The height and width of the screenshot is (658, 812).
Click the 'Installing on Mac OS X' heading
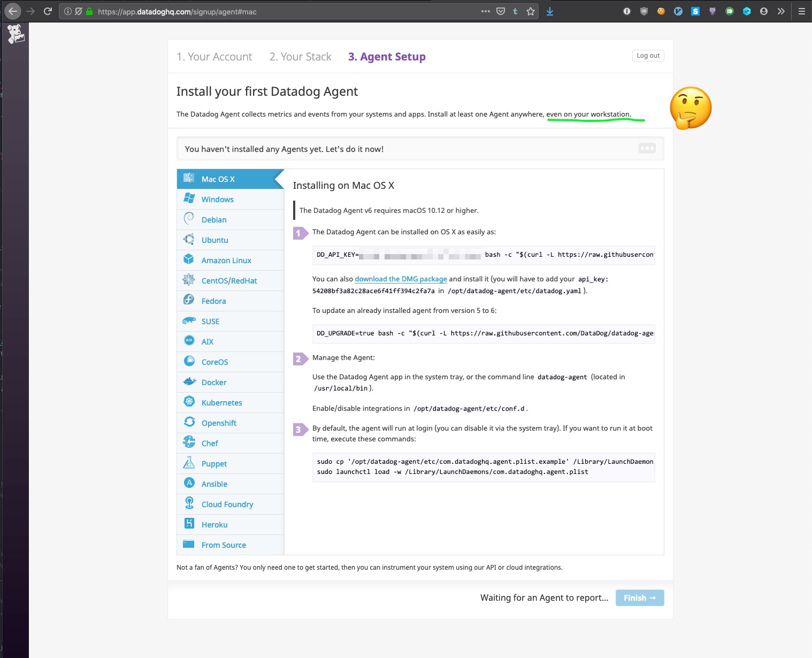pyautogui.click(x=343, y=186)
